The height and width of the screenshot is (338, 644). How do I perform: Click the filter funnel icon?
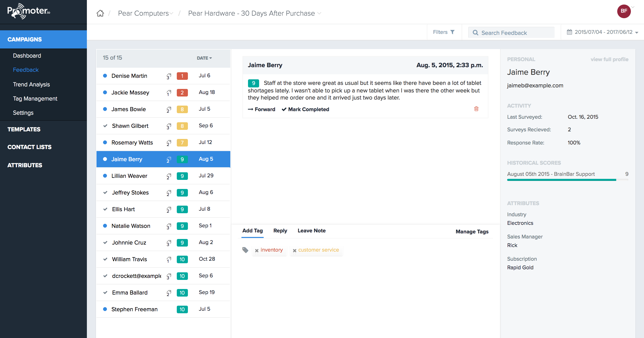click(453, 32)
